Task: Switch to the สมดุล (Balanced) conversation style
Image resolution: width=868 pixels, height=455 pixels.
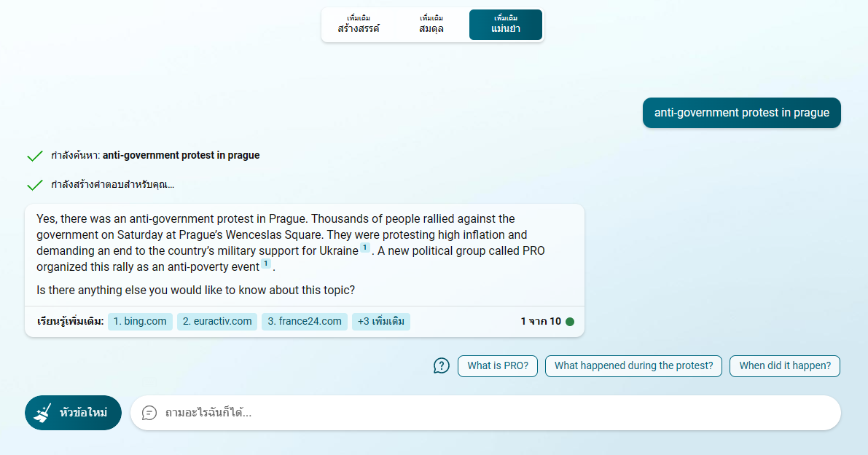Action: (431, 25)
